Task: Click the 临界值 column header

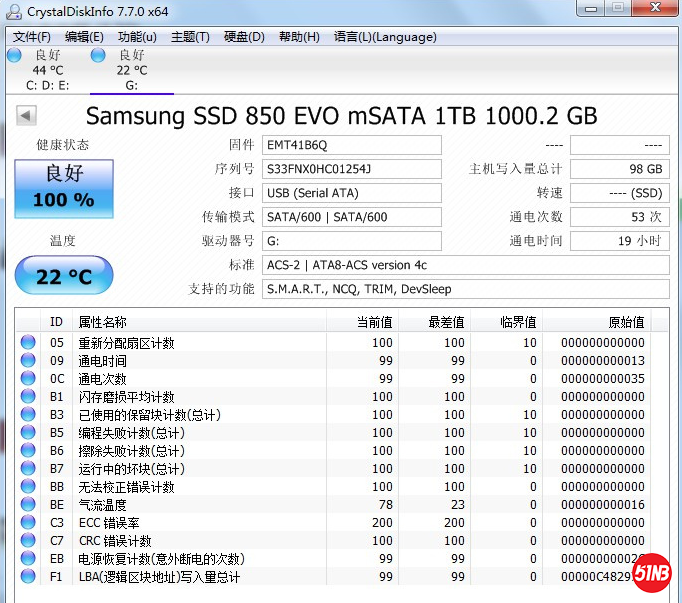Action: point(506,322)
